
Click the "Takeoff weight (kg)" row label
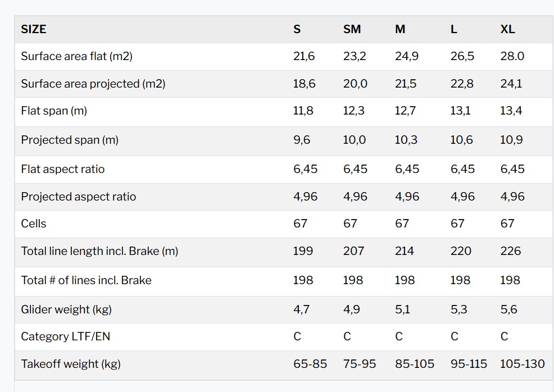[x=71, y=364]
